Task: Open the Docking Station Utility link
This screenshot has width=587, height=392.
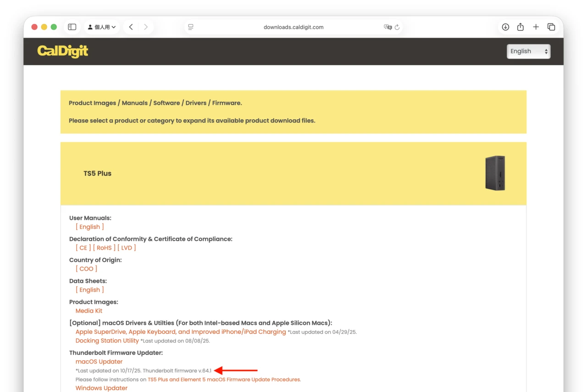Action: point(107,341)
